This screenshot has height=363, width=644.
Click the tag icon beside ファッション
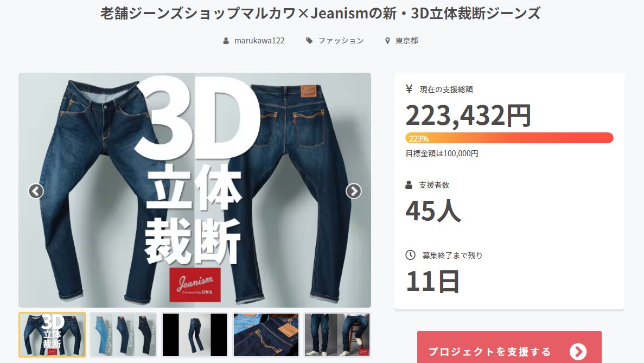[x=309, y=41]
